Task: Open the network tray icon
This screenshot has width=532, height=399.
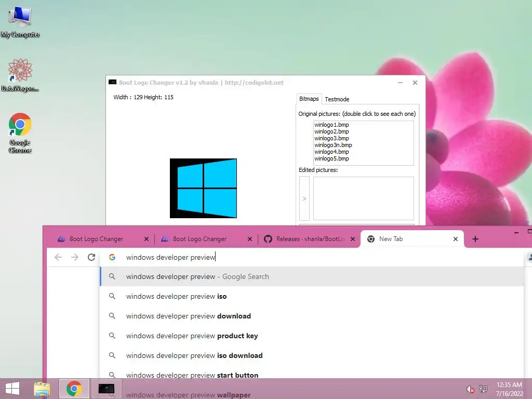Action: pos(483,389)
